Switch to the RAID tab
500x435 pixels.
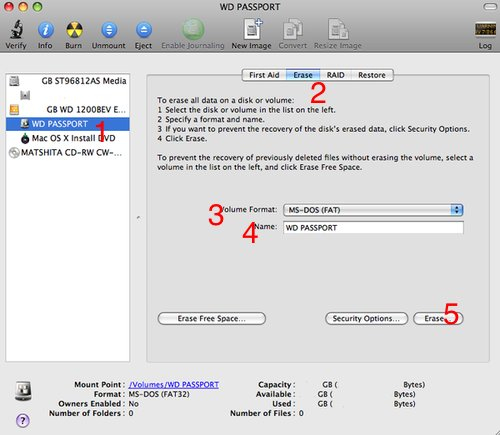[x=335, y=75]
